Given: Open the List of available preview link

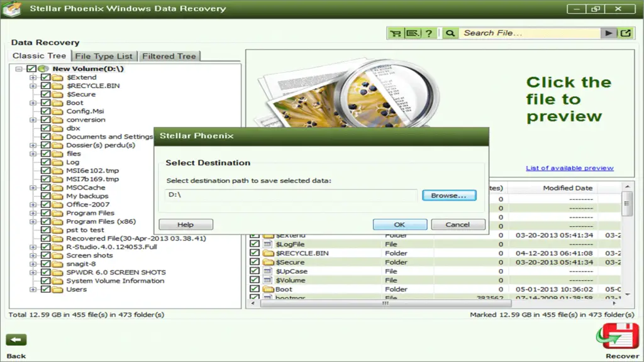Looking at the screenshot, I should coord(570,168).
